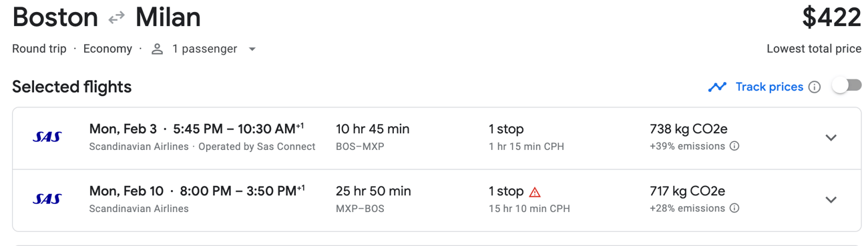Click the Track prices trend line icon
This screenshot has height=246, width=868.
pyautogui.click(x=717, y=87)
